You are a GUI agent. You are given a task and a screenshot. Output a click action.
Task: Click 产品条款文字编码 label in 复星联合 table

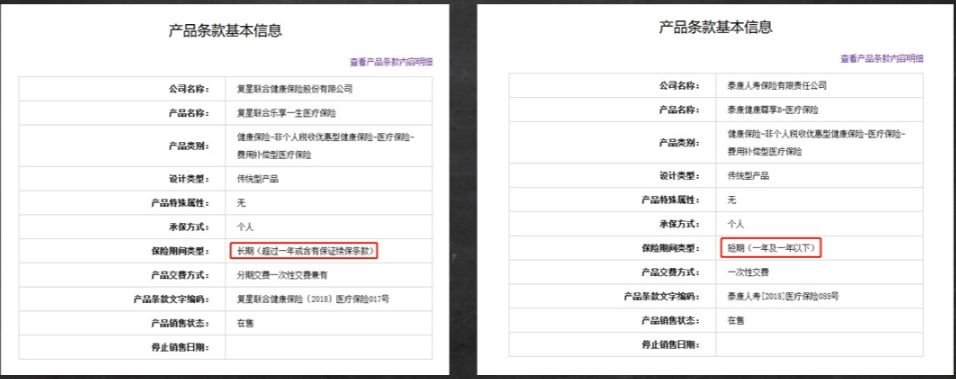coord(171,299)
